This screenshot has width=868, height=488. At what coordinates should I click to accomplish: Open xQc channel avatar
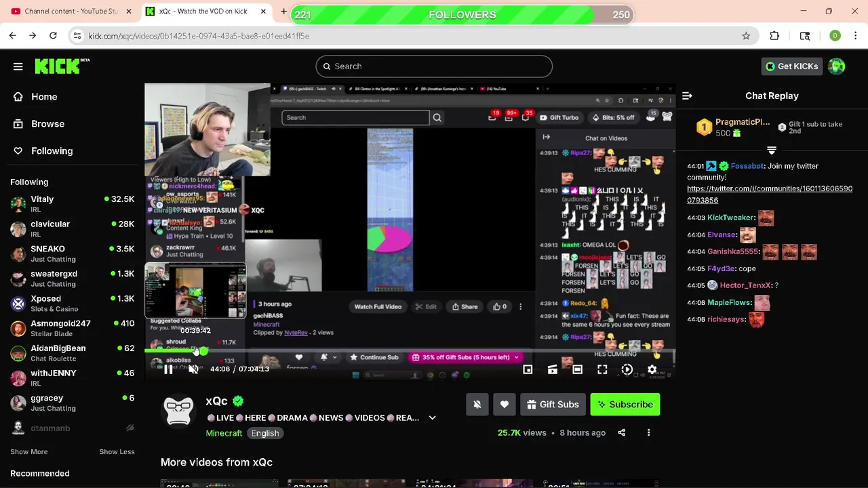[180, 411]
